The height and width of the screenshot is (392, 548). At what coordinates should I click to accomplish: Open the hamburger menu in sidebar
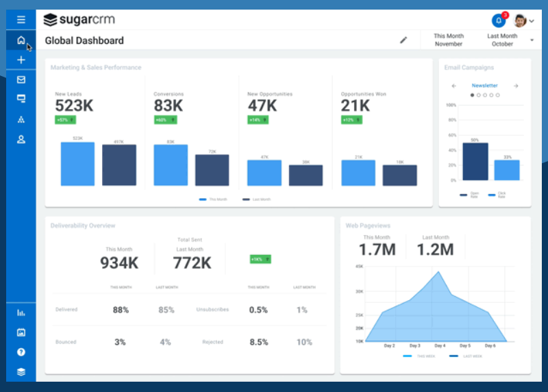tap(21, 20)
